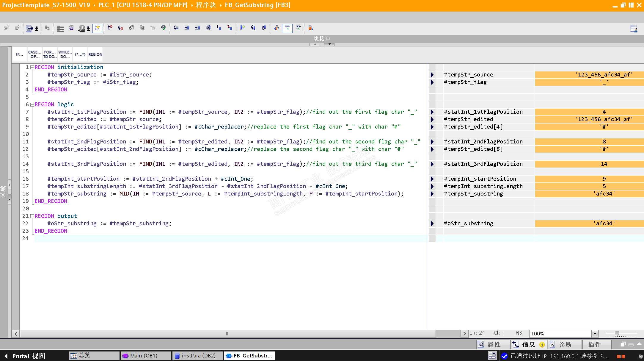
Task: Click the insert IF statement button
Action: pyautogui.click(x=20, y=54)
